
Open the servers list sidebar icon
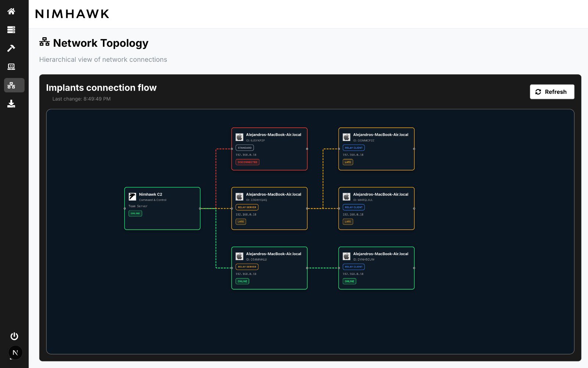[11, 29]
